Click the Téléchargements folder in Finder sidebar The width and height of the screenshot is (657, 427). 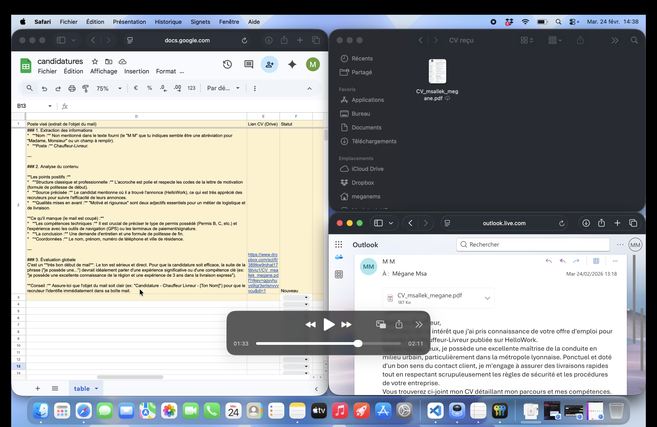coord(373,141)
